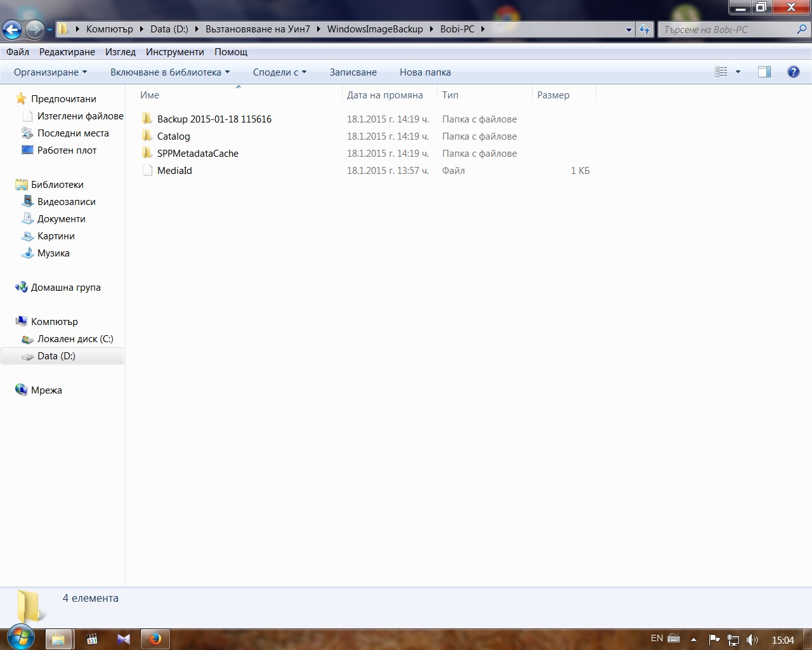The width and height of the screenshot is (812, 650).
Task: Click the Refresh button beside address bar
Action: [x=645, y=29]
